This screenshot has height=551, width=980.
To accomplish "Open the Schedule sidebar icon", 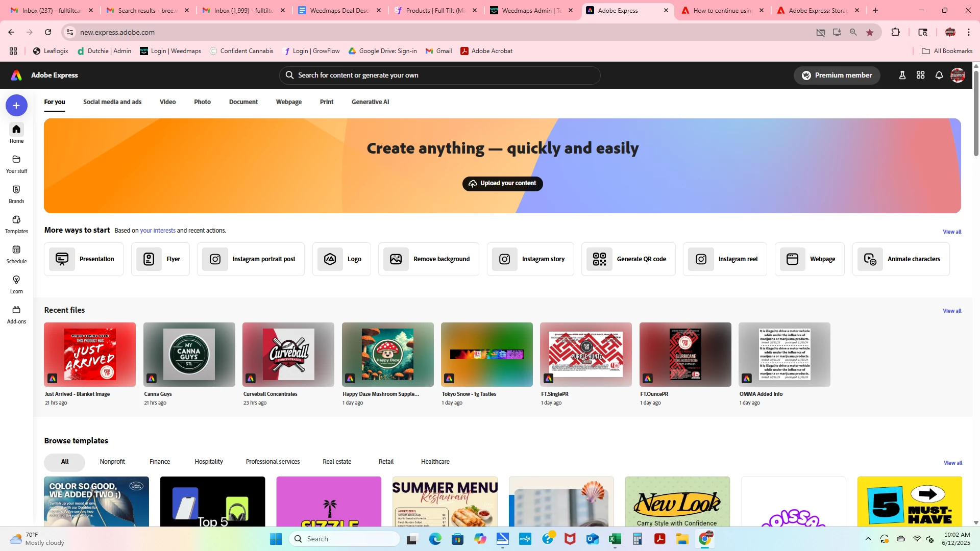I will tap(16, 254).
